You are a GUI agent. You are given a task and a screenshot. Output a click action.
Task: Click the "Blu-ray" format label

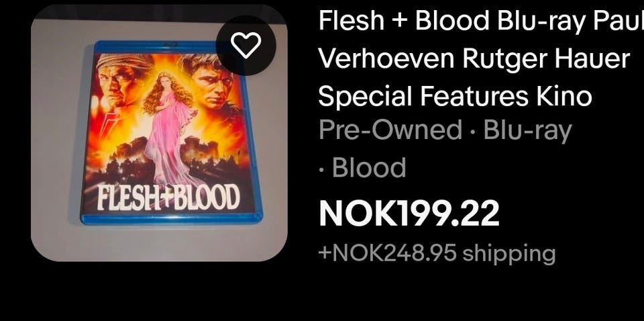pyautogui.click(x=527, y=131)
